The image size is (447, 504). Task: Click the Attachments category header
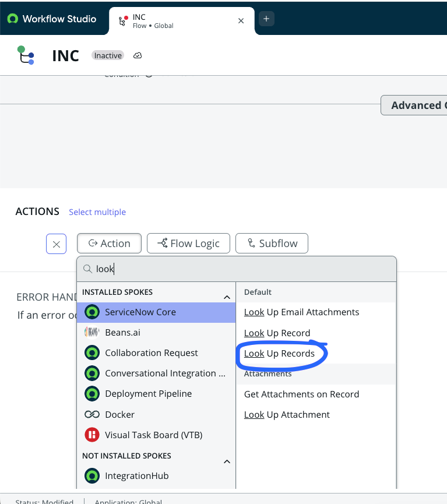coord(268,374)
